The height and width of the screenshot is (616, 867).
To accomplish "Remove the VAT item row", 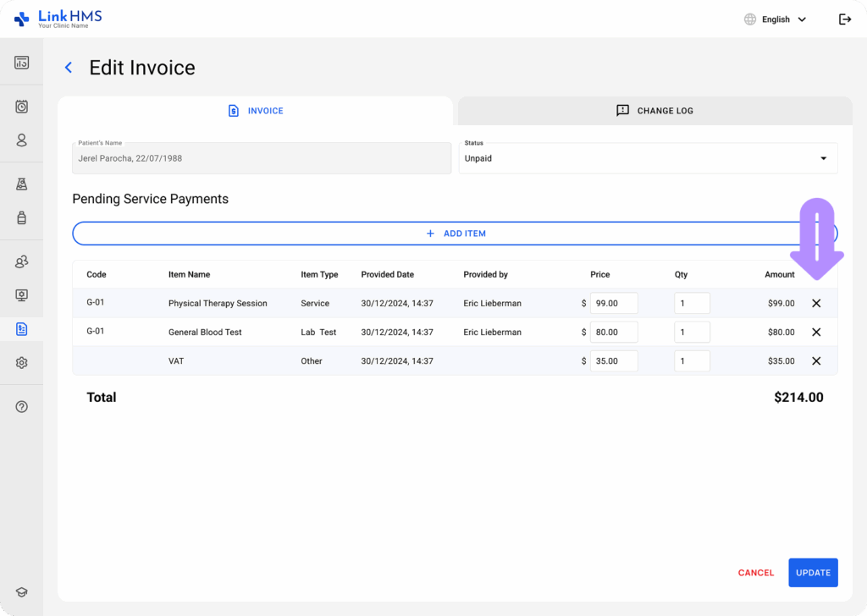I will (x=816, y=360).
